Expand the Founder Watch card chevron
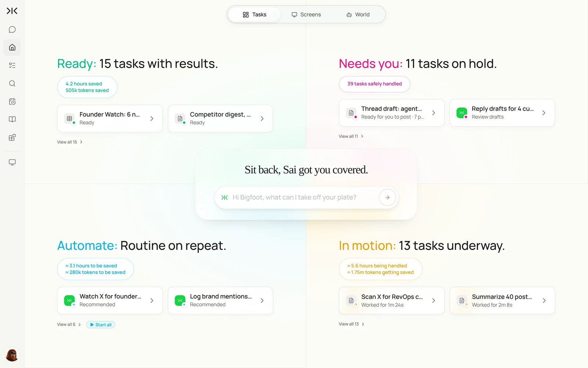588x368 pixels. (x=152, y=118)
